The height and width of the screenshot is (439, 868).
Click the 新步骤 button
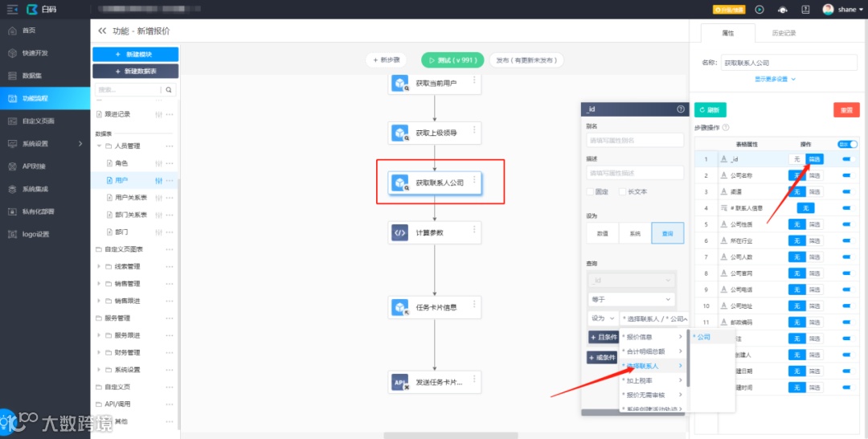click(x=386, y=59)
